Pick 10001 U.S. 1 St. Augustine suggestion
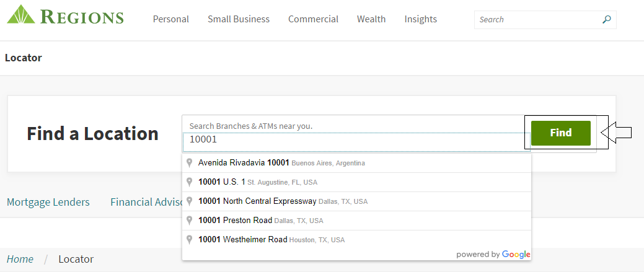Screen dimensions: 644x272 [x=257, y=182]
